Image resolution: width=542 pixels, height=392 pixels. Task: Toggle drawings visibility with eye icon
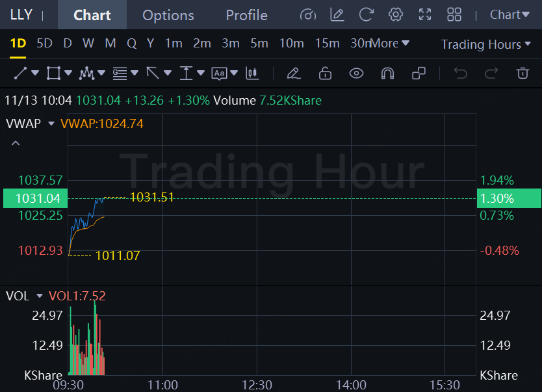pyautogui.click(x=356, y=73)
